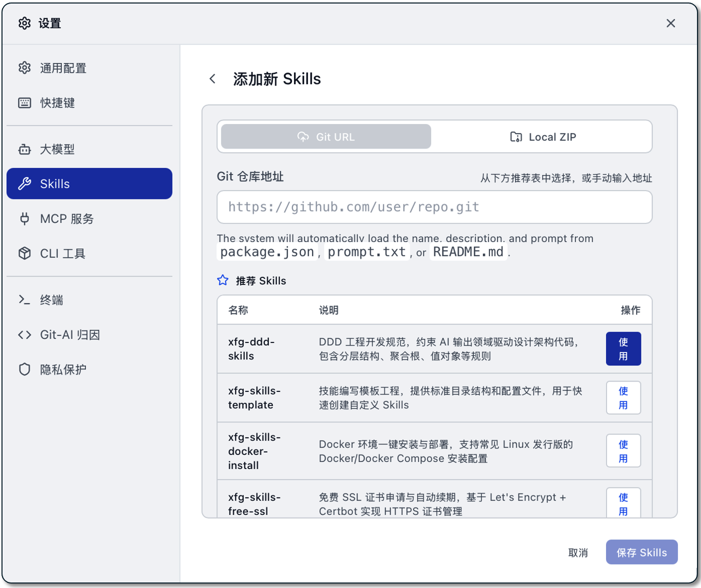This screenshot has width=701, height=588.
Task: Click the 从下方推荐表中选择 hint text
Action: (566, 178)
